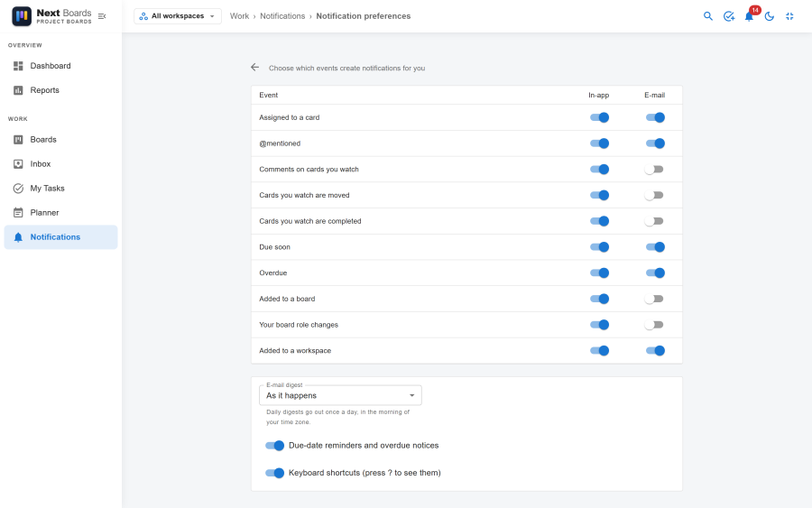Click the Work breadcrumb link

coord(239,16)
